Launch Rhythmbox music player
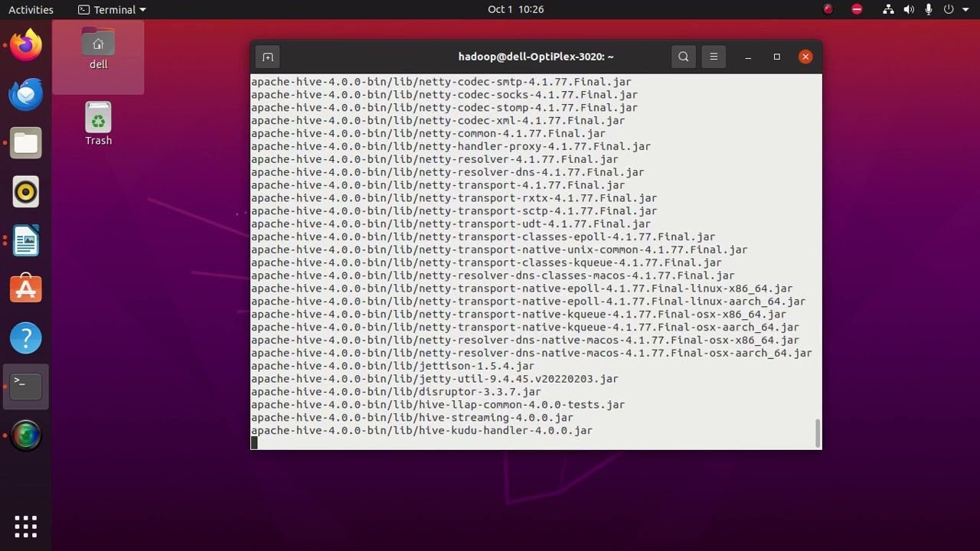The width and height of the screenshot is (980, 551). 26,192
